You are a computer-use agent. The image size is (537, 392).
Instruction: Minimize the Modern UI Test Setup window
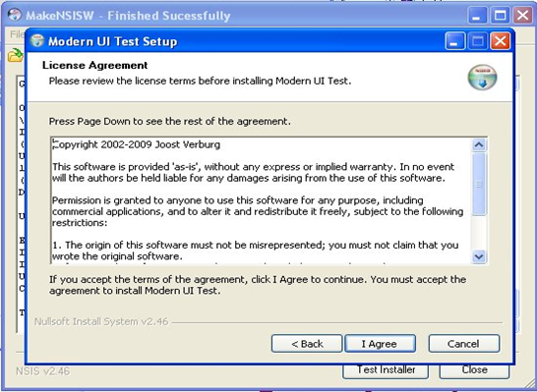tap(455, 41)
